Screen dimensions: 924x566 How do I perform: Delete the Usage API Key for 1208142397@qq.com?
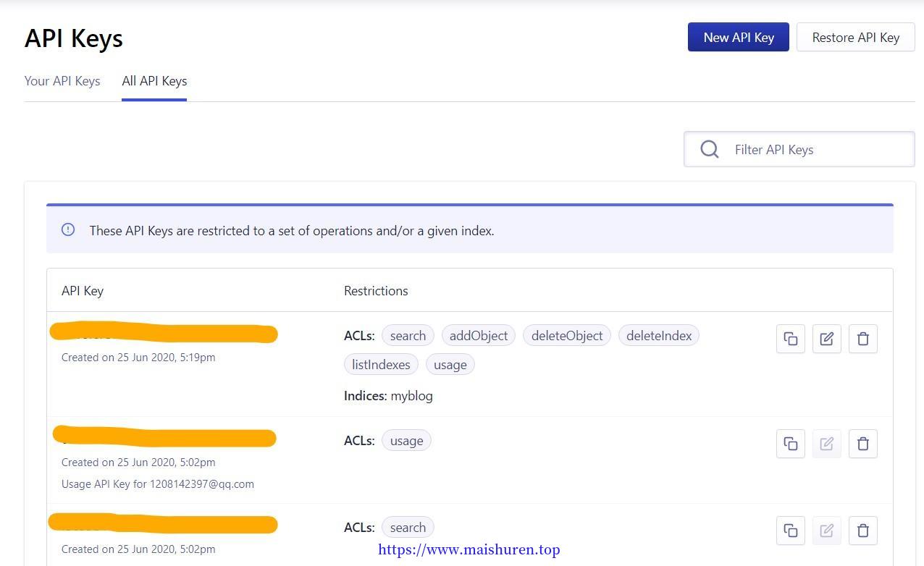coord(863,444)
